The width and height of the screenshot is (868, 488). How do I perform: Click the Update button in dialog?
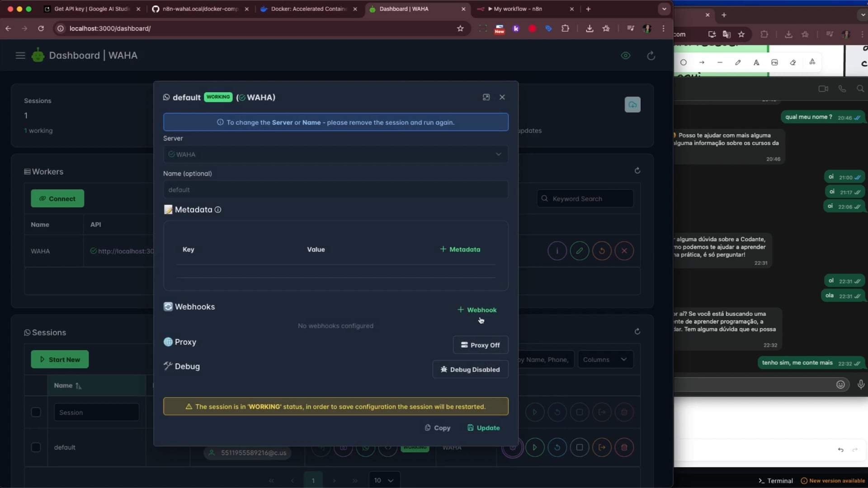(x=483, y=428)
